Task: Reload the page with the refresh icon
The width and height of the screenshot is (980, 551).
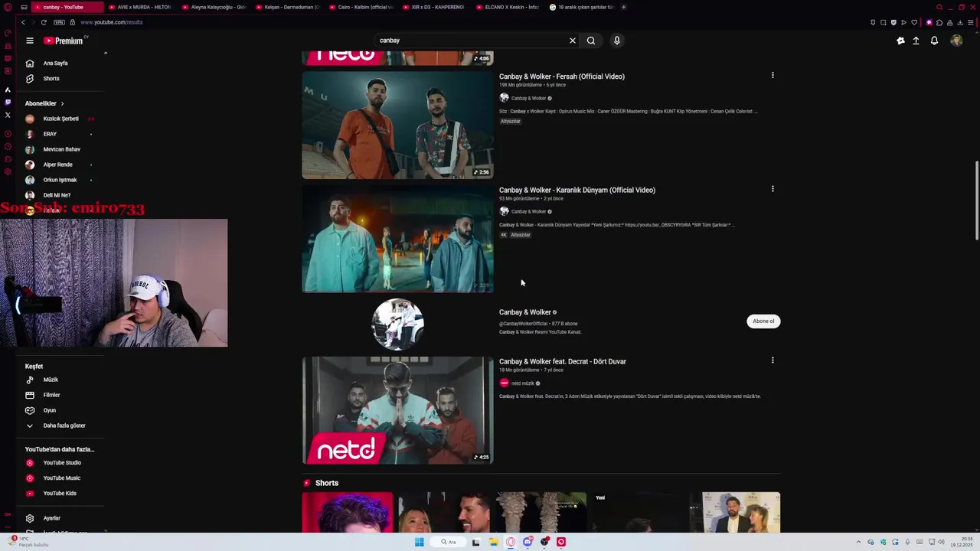Action: (x=44, y=22)
